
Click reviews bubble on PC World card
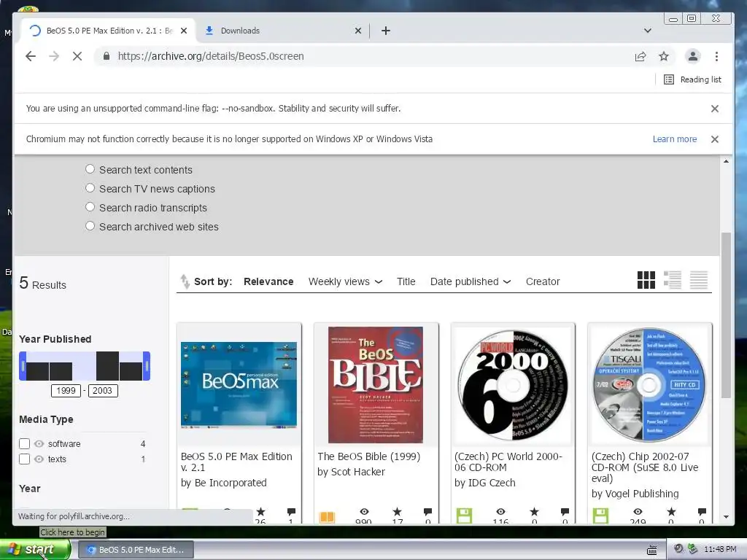[x=565, y=512]
